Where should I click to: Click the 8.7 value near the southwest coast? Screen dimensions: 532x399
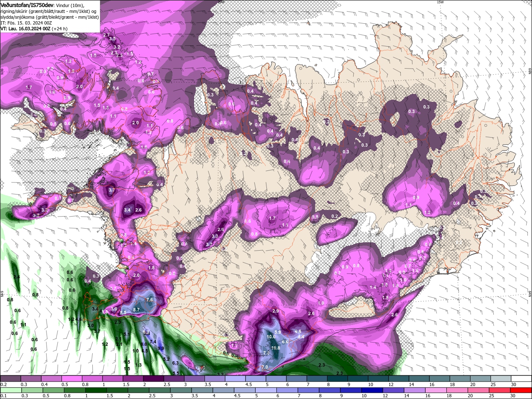coord(137,310)
